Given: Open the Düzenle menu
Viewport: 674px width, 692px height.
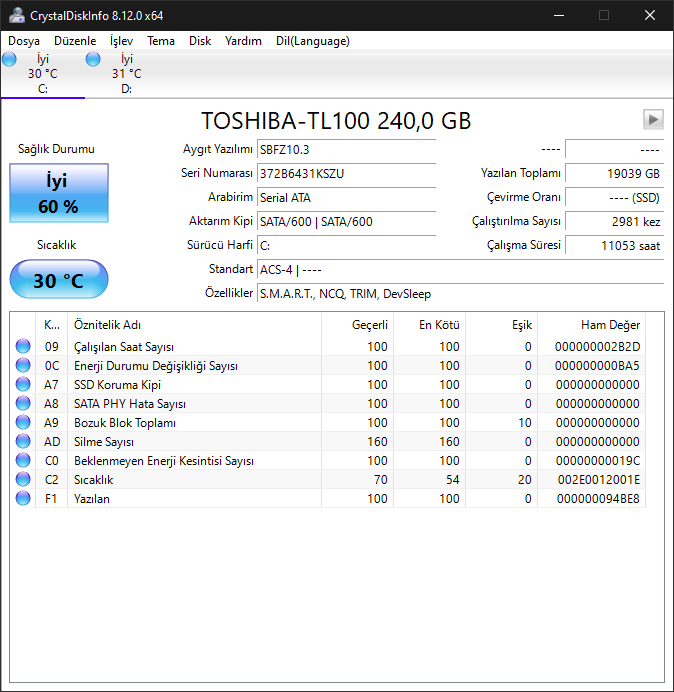Looking at the screenshot, I should point(75,41).
